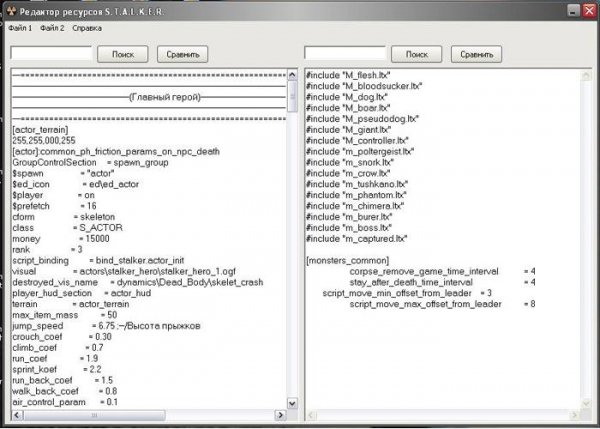Click left pane scroll left arrow
The width and height of the screenshot is (600, 429).
pyautogui.click(x=18, y=415)
